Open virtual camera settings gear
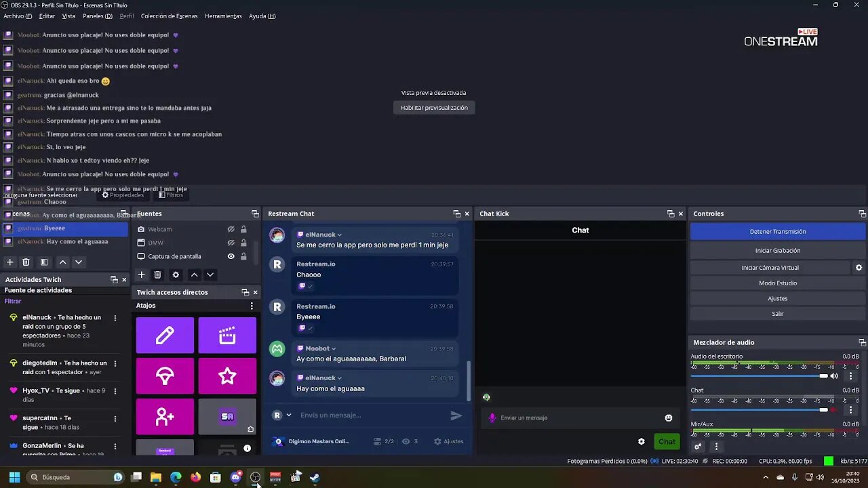Image resolution: width=868 pixels, height=488 pixels. pos(859,268)
